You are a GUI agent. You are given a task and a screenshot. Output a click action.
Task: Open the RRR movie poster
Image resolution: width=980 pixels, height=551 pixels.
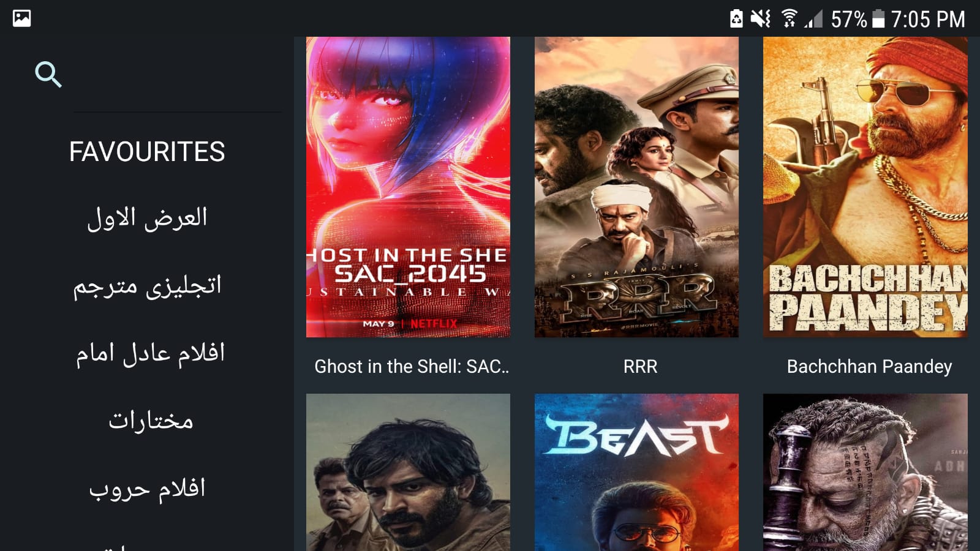[x=636, y=187]
